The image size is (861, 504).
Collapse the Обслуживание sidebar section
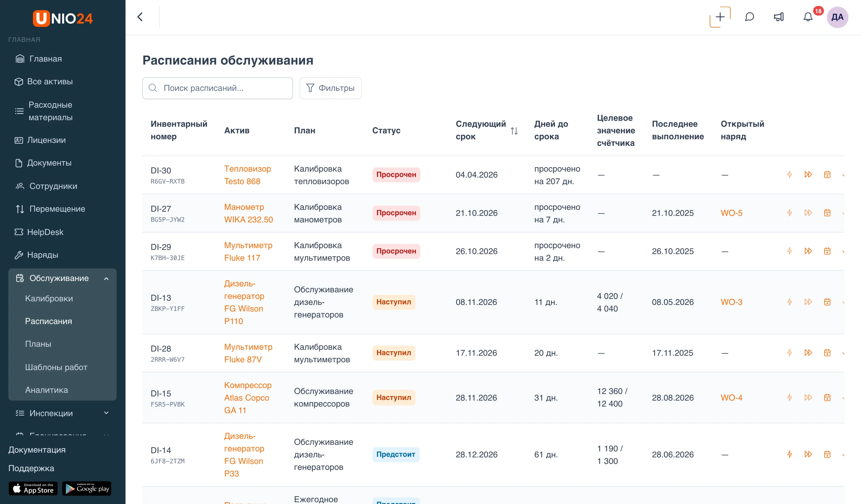(x=106, y=279)
